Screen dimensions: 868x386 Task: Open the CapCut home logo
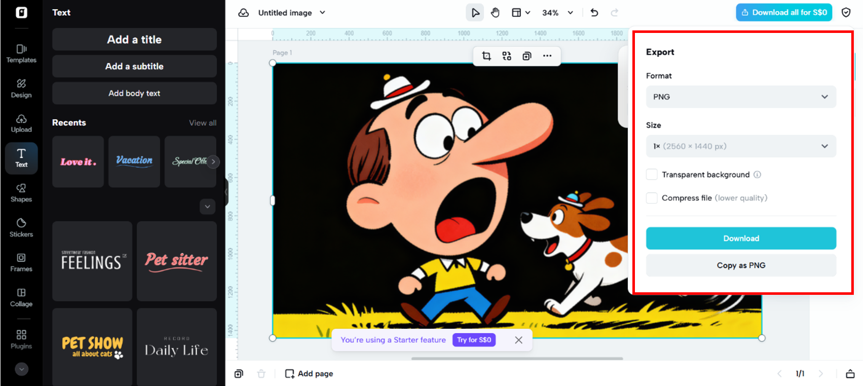(21, 12)
